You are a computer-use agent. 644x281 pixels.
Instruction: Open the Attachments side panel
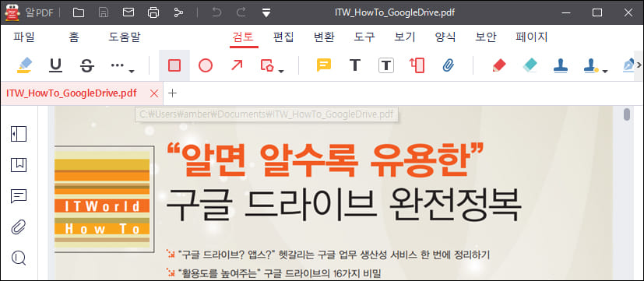click(19, 227)
